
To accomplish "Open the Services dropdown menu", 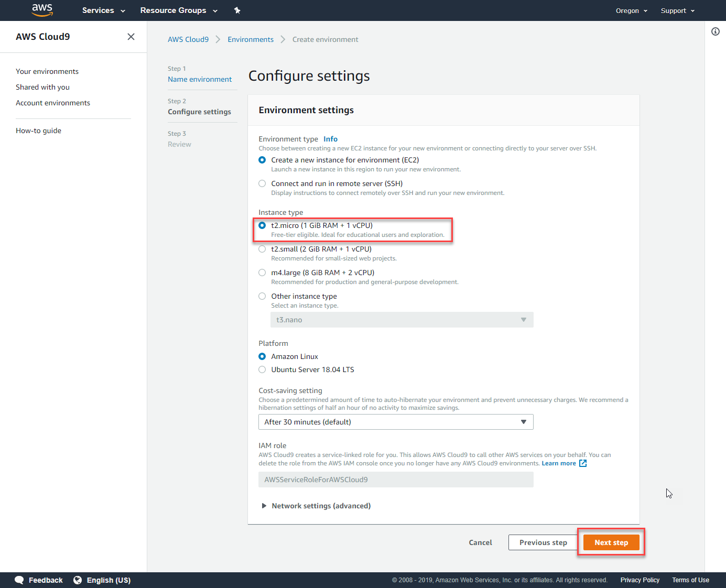I will [x=104, y=10].
